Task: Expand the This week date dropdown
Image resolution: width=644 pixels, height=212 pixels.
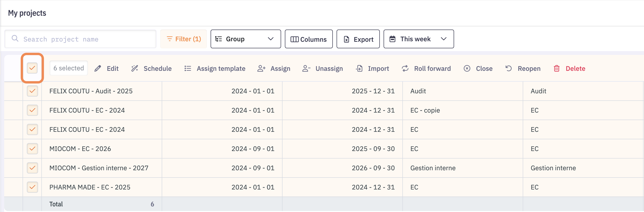Action: click(x=419, y=39)
